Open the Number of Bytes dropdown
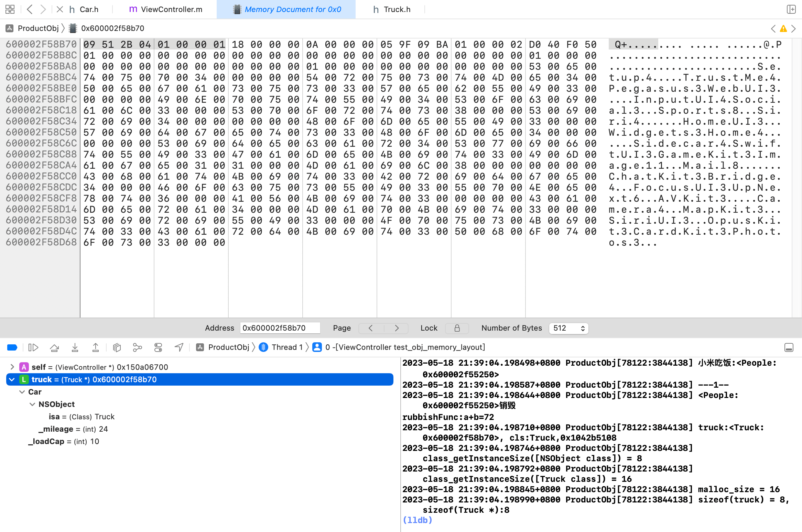The width and height of the screenshot is (802, 532). tap(568, 328)
